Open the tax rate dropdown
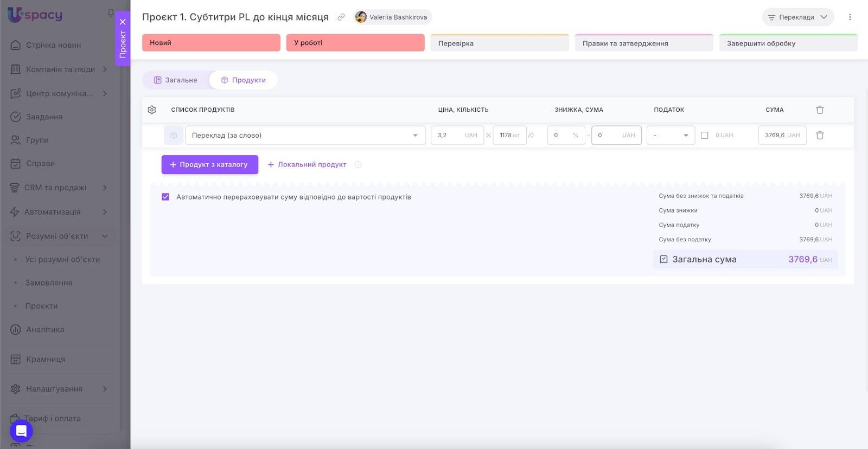The height and width of the screenshot is (449, 868). [671, 135]
